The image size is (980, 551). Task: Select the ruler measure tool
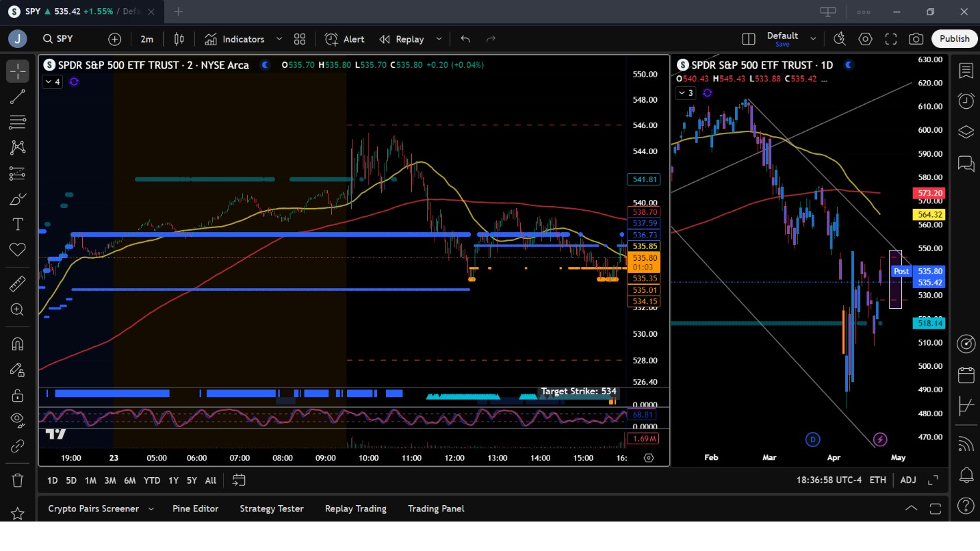(18, 283)
